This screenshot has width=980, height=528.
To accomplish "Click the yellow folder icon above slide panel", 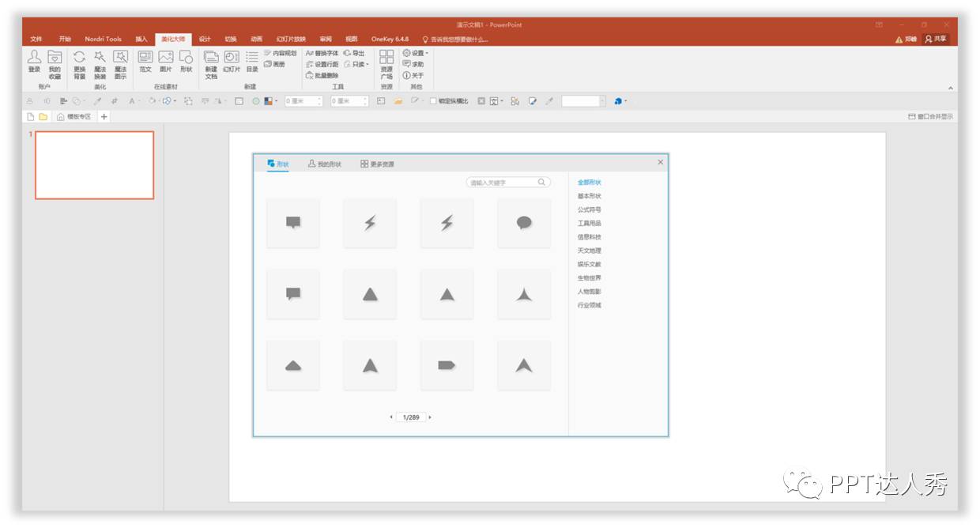I will 43,116.
